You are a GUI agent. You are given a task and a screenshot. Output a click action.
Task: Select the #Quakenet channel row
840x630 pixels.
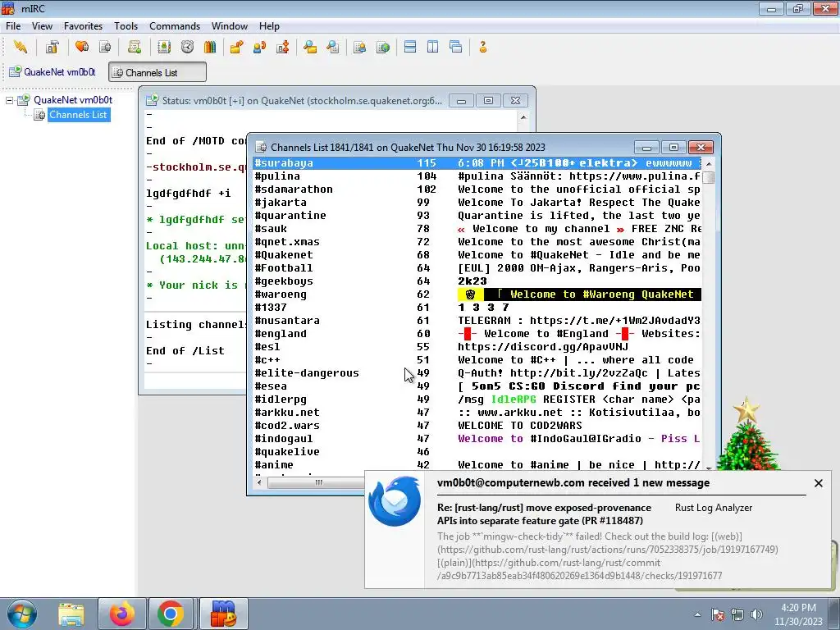pyautogui.click(x=477, y=255)
